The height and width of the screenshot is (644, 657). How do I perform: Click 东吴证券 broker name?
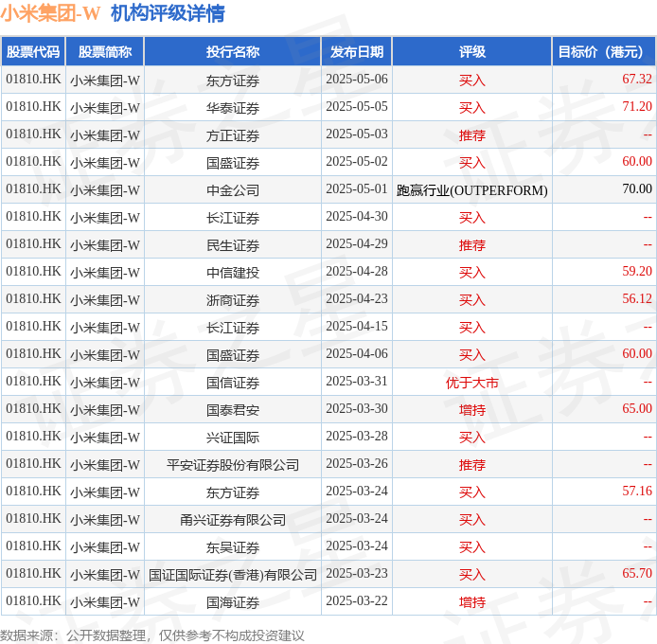click(x=233, y=547)
